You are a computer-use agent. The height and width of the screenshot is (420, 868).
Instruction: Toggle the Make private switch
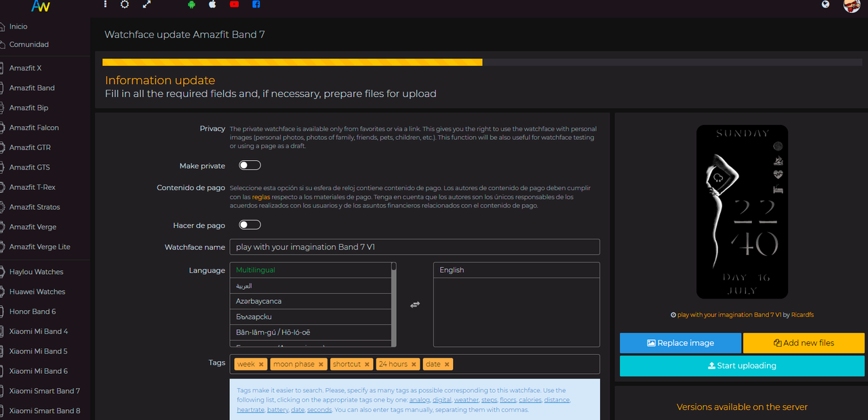[x=250, y=165]
